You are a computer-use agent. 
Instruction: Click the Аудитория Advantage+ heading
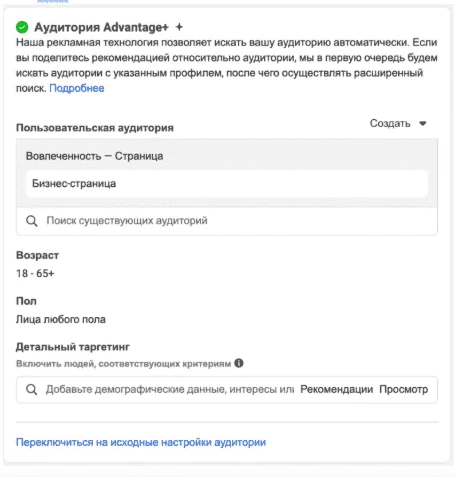(x=101, y=27)
